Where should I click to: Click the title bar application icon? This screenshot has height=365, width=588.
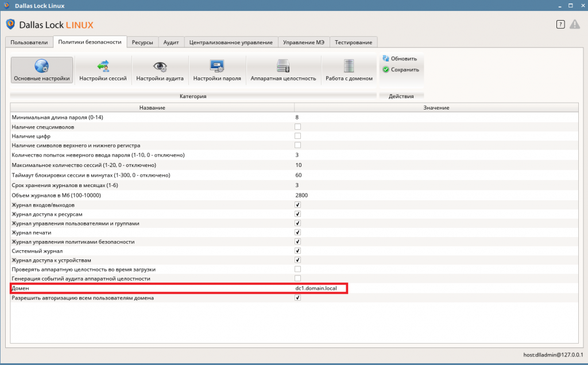point(6,6)
